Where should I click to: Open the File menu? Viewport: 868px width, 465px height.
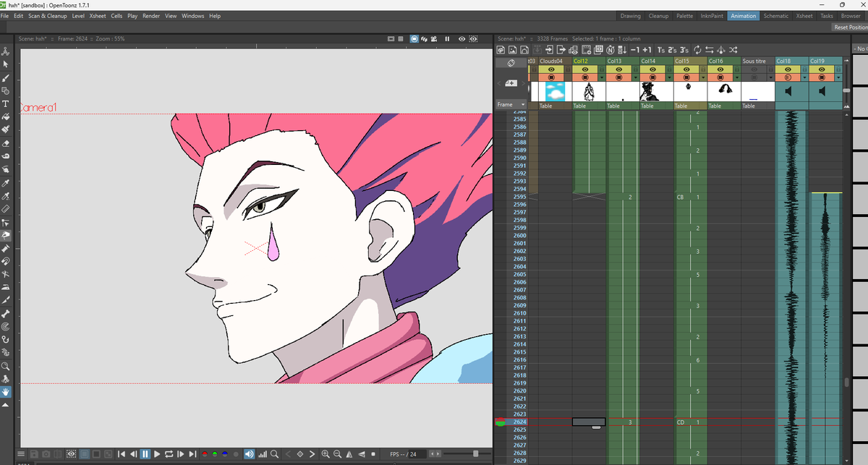click(x=5, y=16)
